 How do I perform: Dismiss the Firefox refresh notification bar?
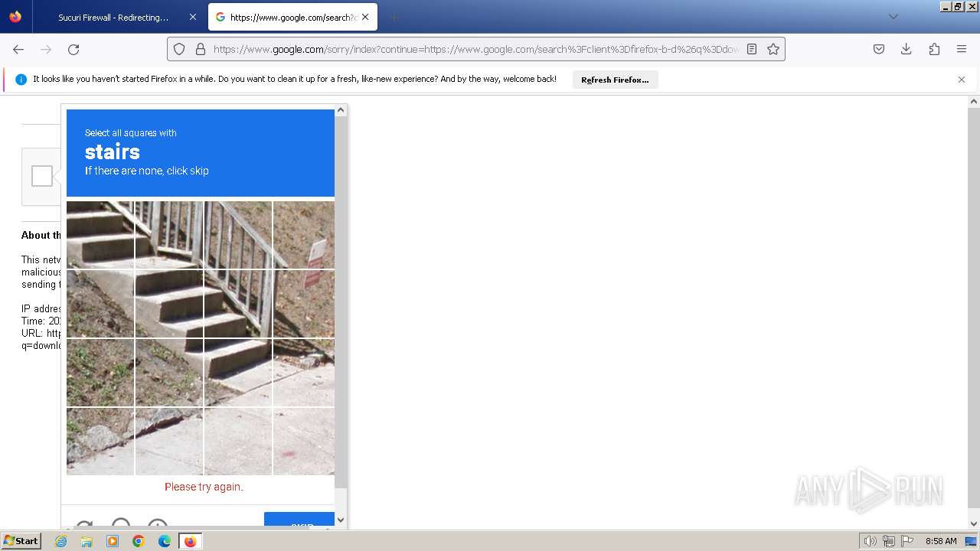point(962,80)
